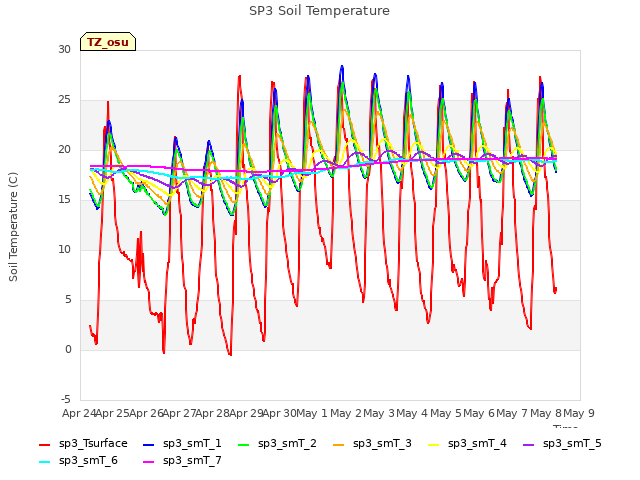Click the May 4 x-axis date label
Viewport: 640px width, 480px height.
412,413
